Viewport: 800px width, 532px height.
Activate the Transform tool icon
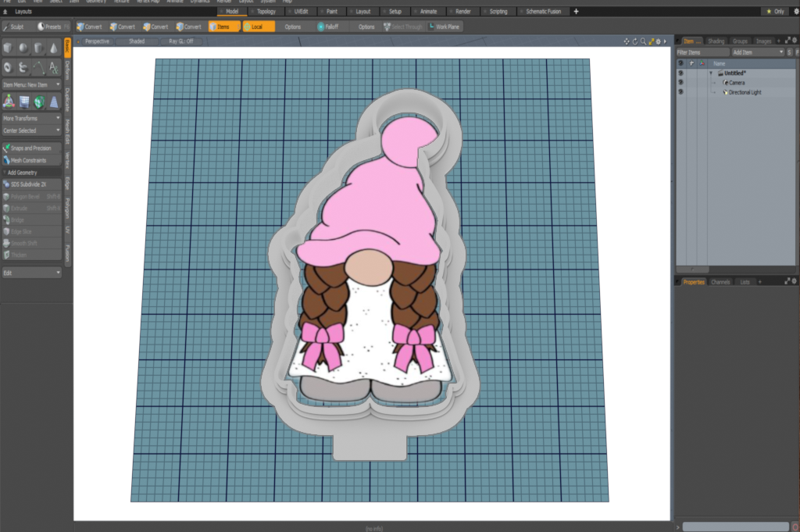[9, 102]
